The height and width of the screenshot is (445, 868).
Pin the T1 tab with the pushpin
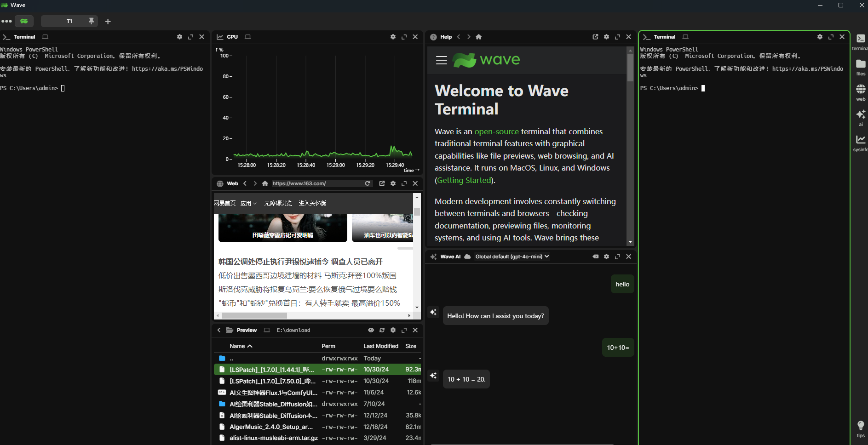coord(91,21)
